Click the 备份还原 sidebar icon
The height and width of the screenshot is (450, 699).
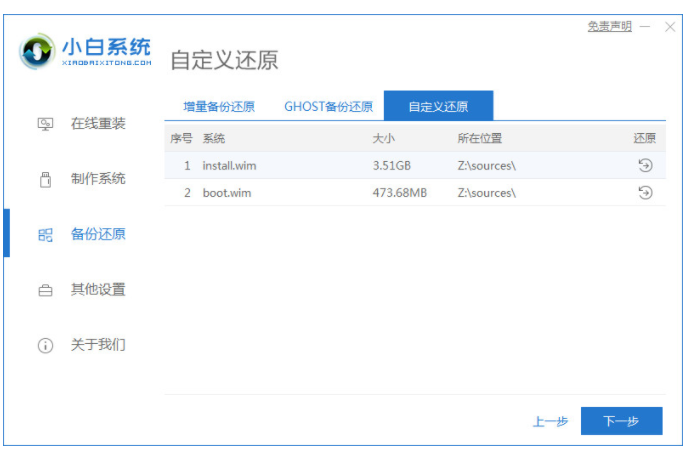click(45, 235)
